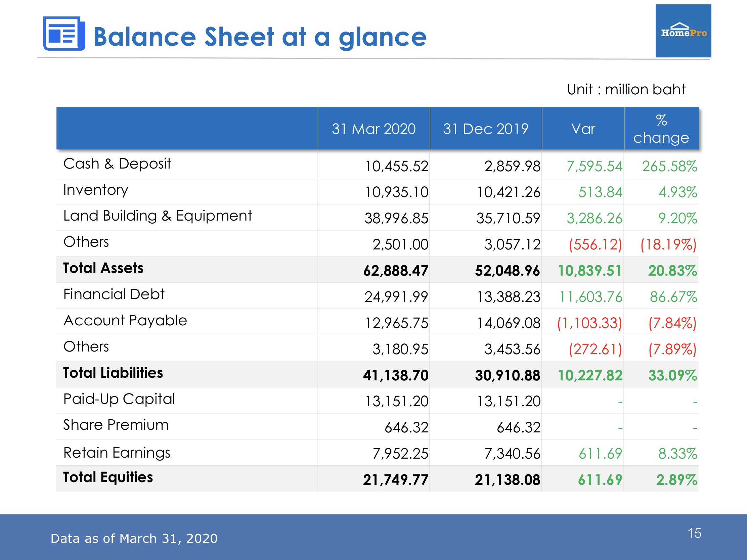
Task: Click the 33.09% change value
Action: click(673, 375)
